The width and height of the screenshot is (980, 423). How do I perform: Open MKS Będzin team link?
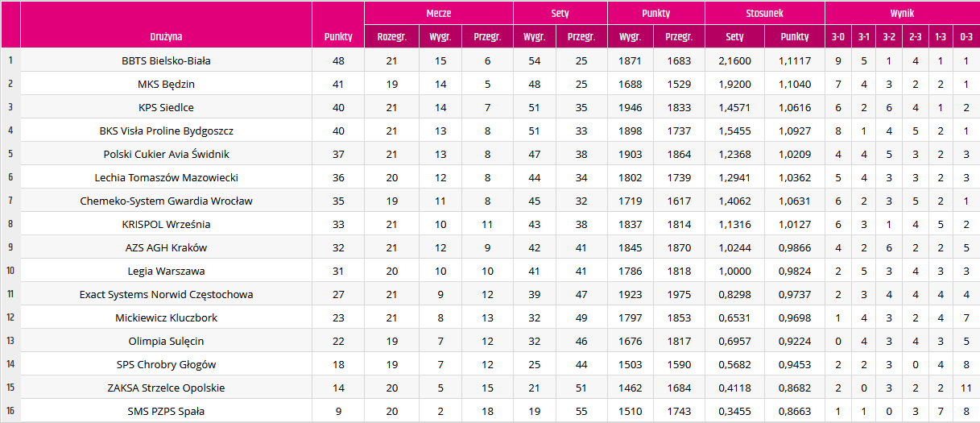tap(166, 85)
